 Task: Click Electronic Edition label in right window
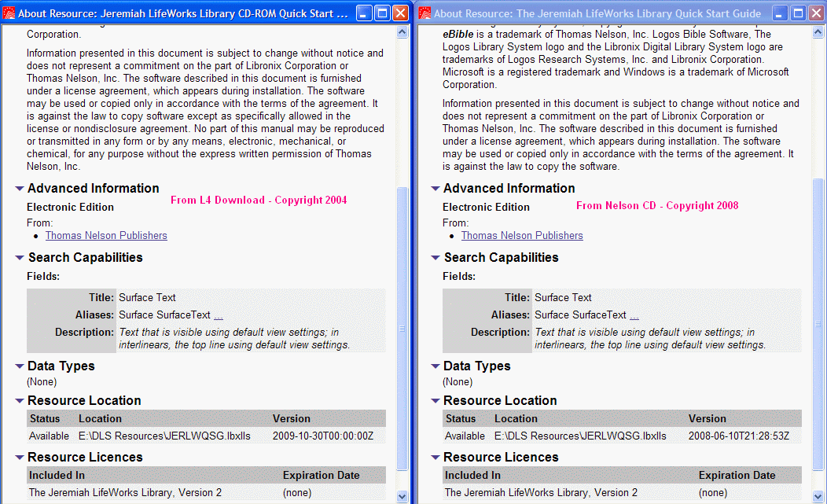[x=486, y=207]
